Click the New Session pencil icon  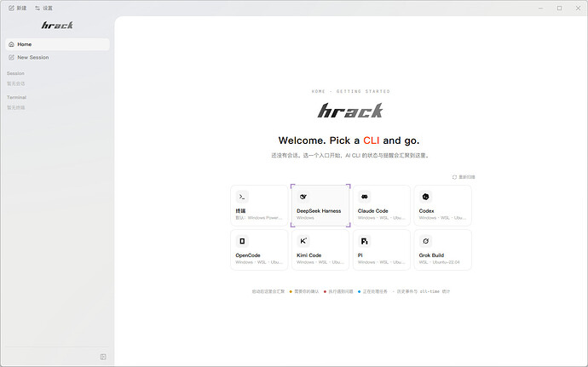(11, 57)
